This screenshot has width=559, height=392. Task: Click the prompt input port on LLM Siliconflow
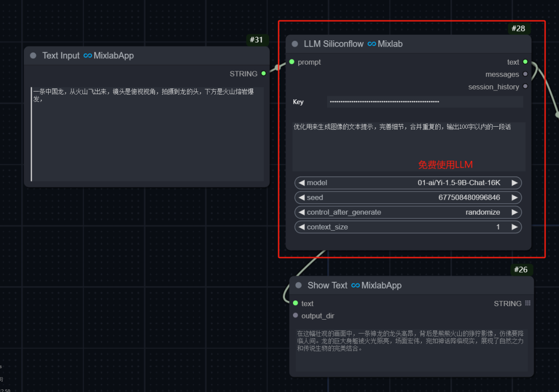(292, 62)
